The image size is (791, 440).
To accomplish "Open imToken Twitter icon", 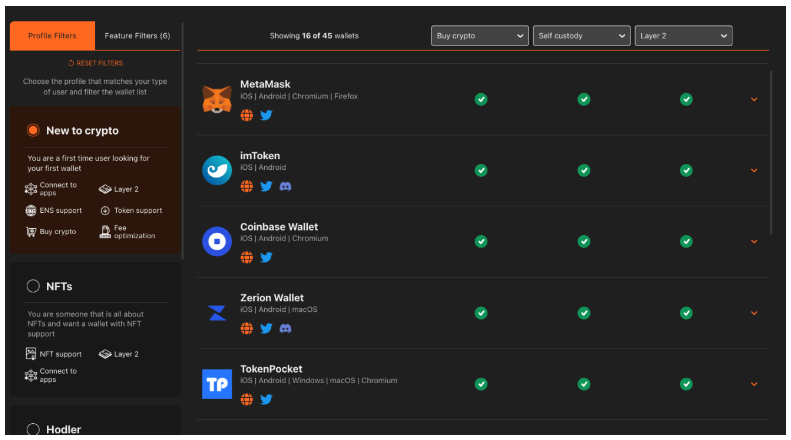I will (266, 186).
